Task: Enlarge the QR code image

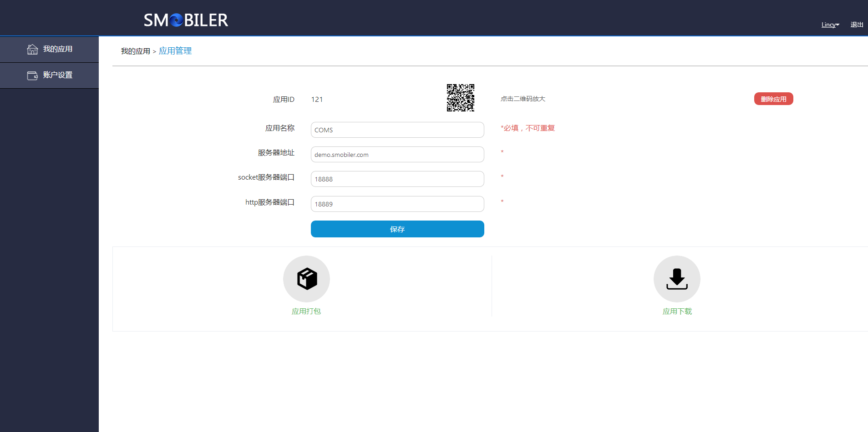Action: 461,98
